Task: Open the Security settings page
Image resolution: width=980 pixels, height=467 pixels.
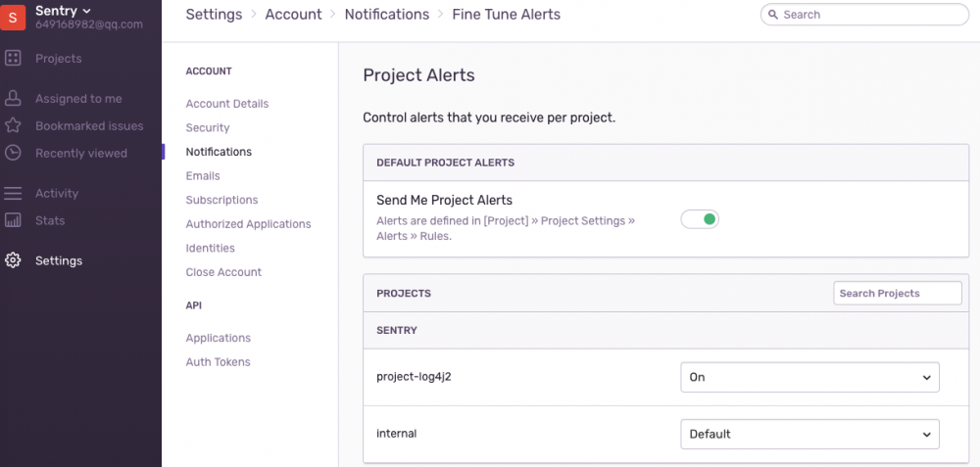Action: tap(208, 128)
